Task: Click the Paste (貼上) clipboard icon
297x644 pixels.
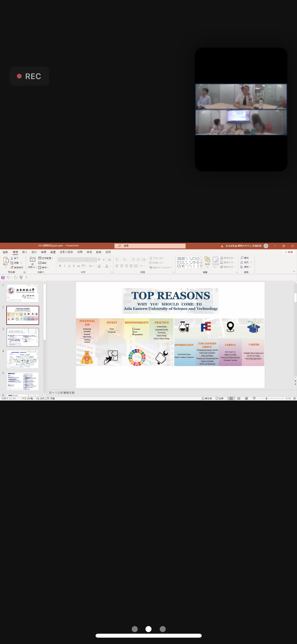Action: pyautogui.click(x=6, y=260)
